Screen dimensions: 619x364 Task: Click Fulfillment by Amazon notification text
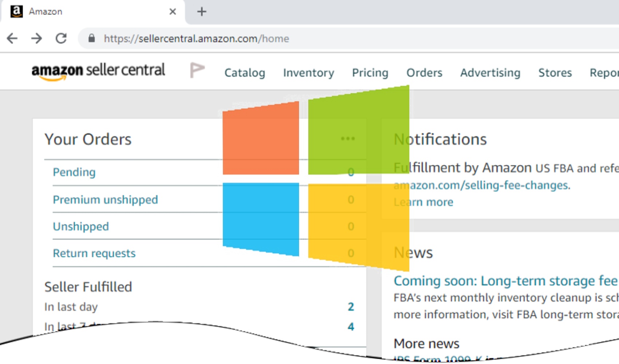click(462, 168)
